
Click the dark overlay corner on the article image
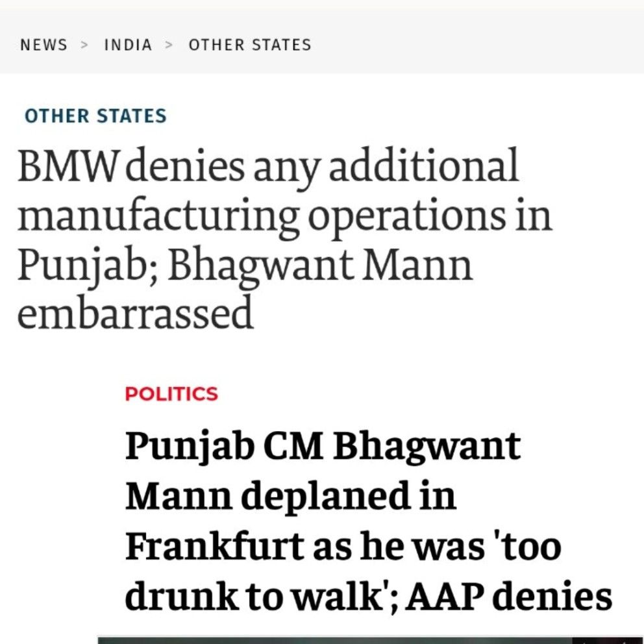pos(608,641)
